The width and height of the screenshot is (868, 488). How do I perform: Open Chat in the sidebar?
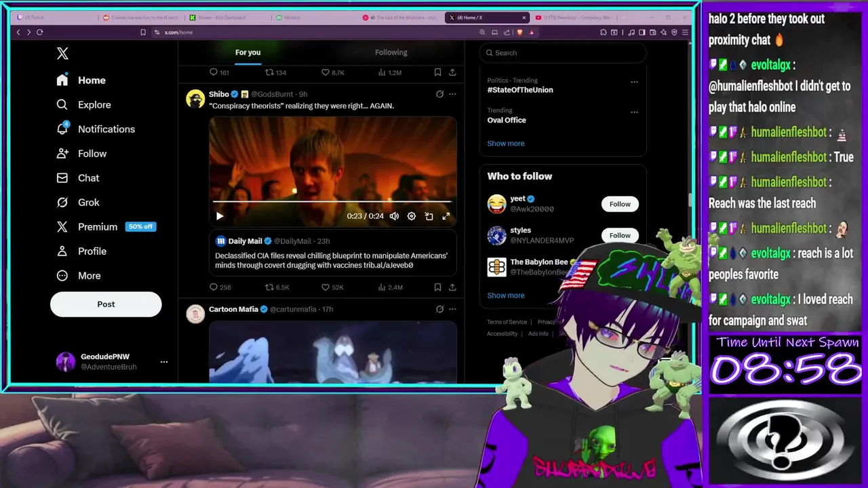[78, 178]
